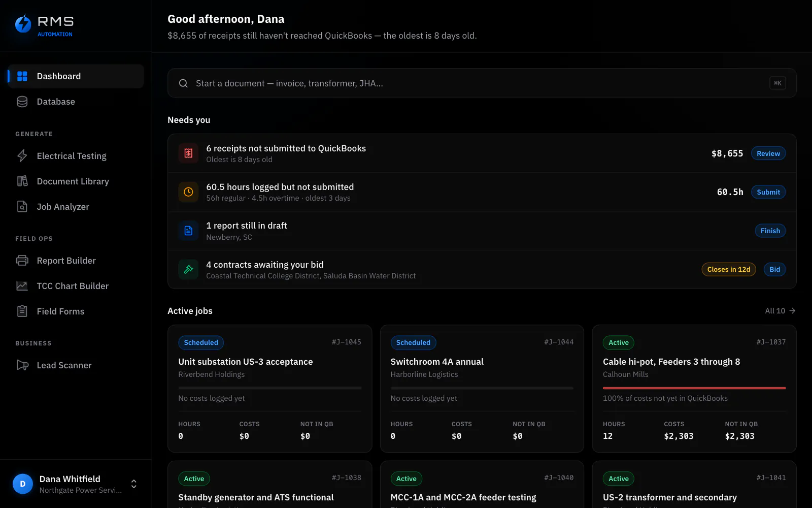Click the Active badge on job #J-1037

619,342
